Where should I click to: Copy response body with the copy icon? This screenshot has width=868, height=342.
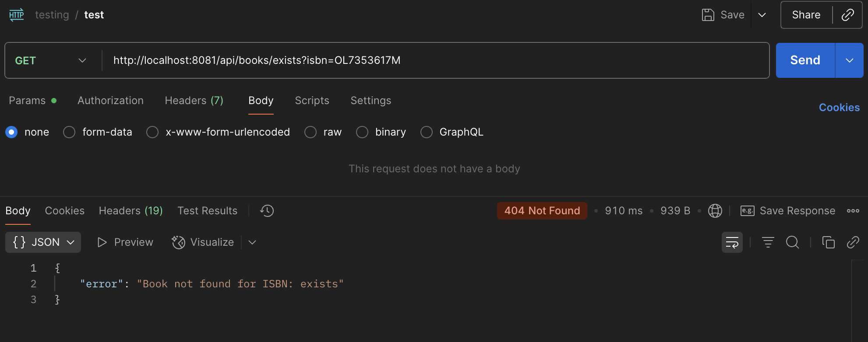pos(828,242)
